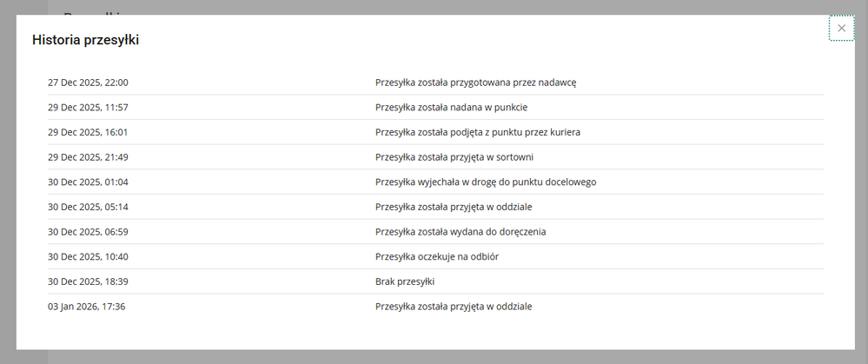Select the 30 Dec 2025, 01:04 timestamp
This screenshot has width=868, height=364.
coord(88,182)
